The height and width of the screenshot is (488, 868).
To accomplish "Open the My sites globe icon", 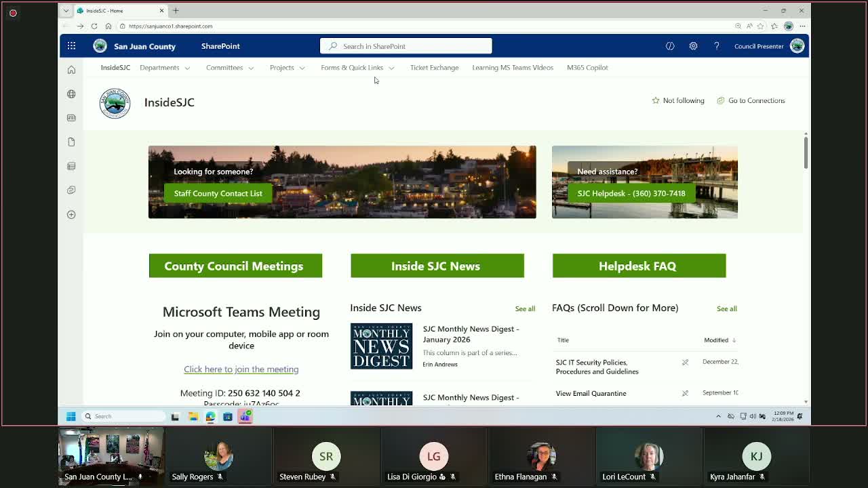I will coord(71,94).
